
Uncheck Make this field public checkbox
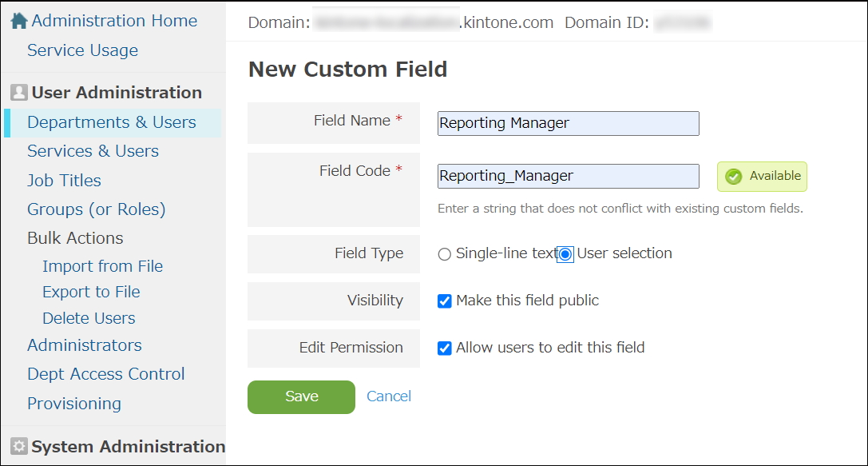(x=445, y=301)
